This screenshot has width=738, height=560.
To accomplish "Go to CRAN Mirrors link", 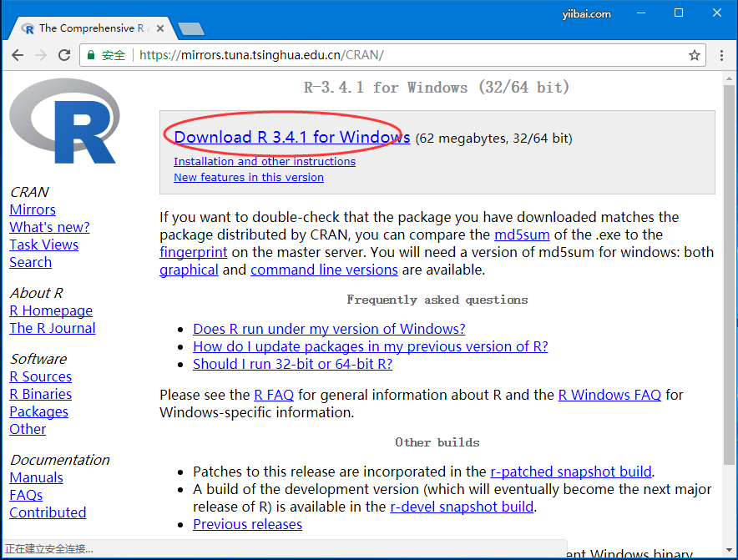I will [x=33, y=209].
